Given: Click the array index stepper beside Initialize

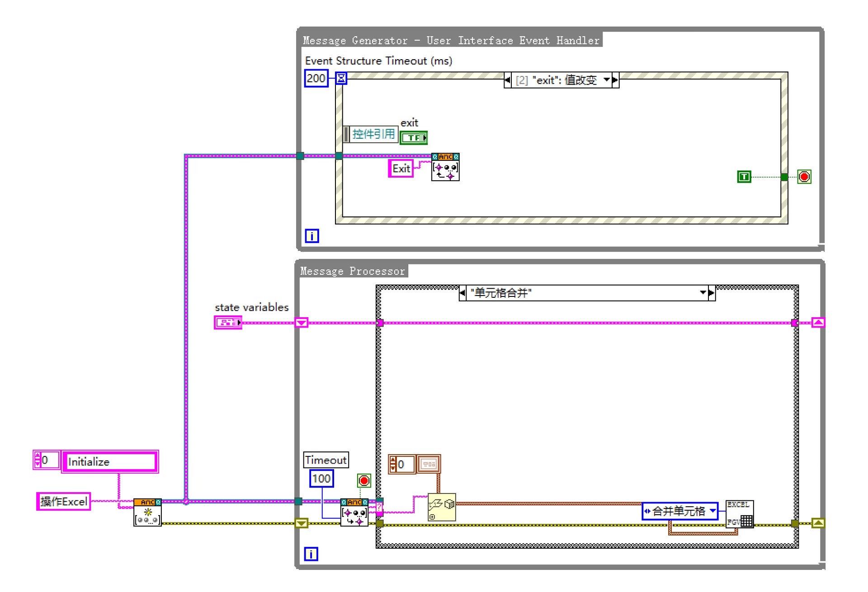Looking at the screenshot, I should 38,460.
